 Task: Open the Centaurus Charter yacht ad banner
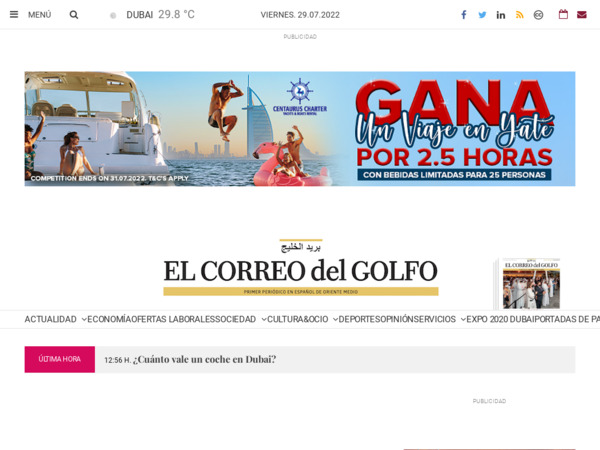point(300,129)
